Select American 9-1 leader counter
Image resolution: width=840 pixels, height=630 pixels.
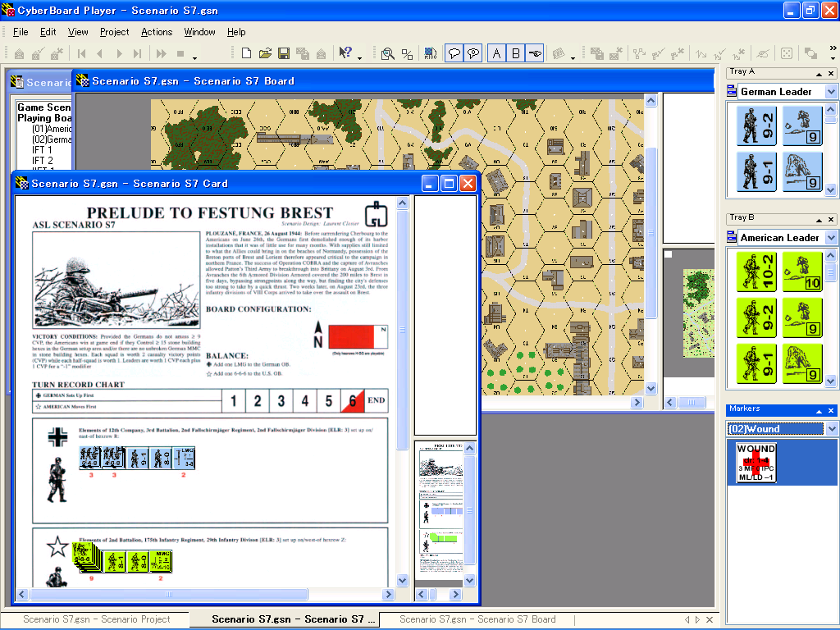tap(756, 363)
